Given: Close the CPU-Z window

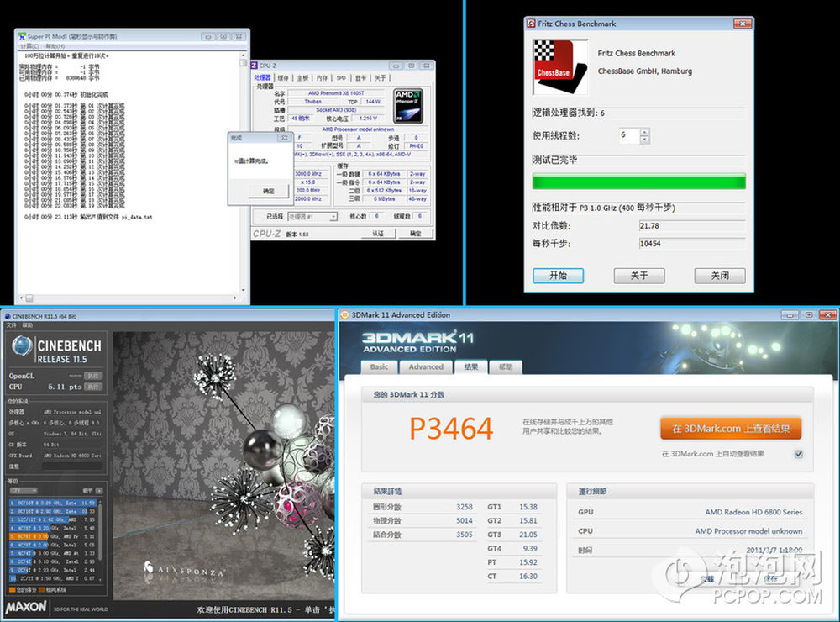Looking at the screenshot, I should [427, 66].
